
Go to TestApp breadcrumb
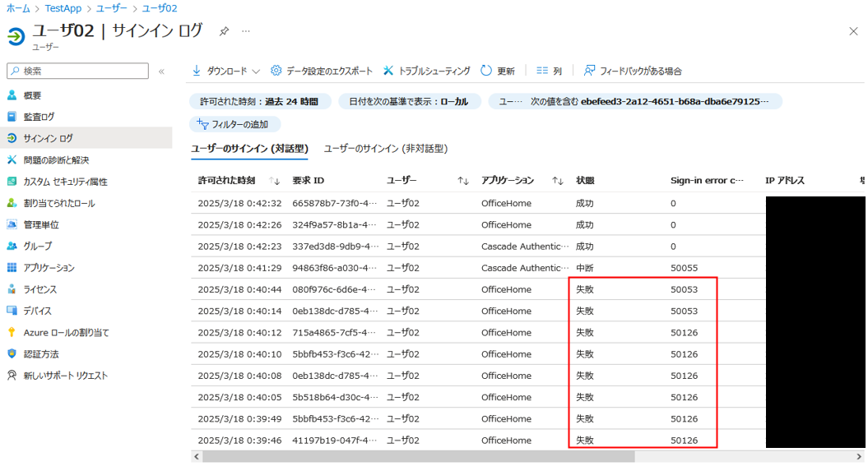[63, 8]
